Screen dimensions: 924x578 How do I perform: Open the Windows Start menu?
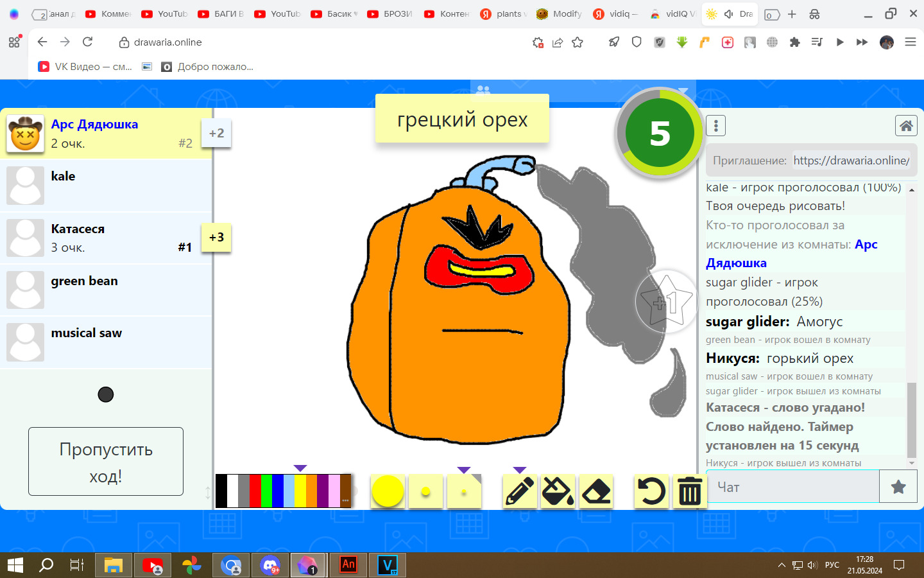coord(15,565)
